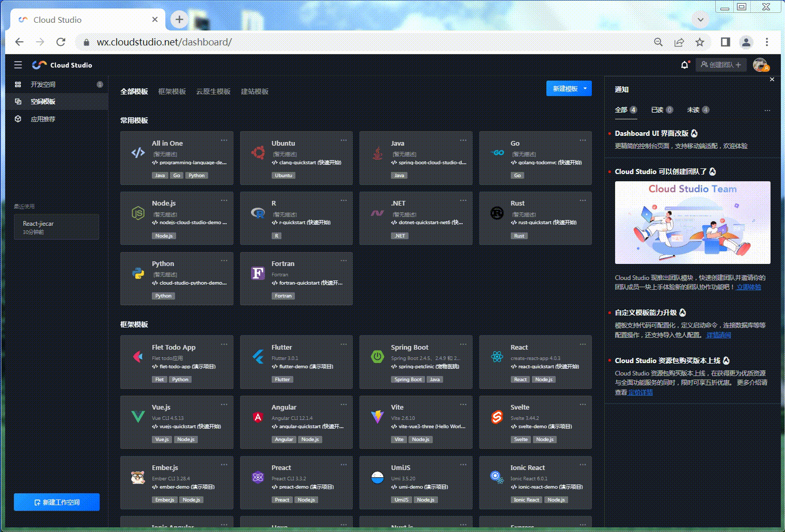Click the Preact template icon
The width and height of the screenshot is (785, 532).
258,477
